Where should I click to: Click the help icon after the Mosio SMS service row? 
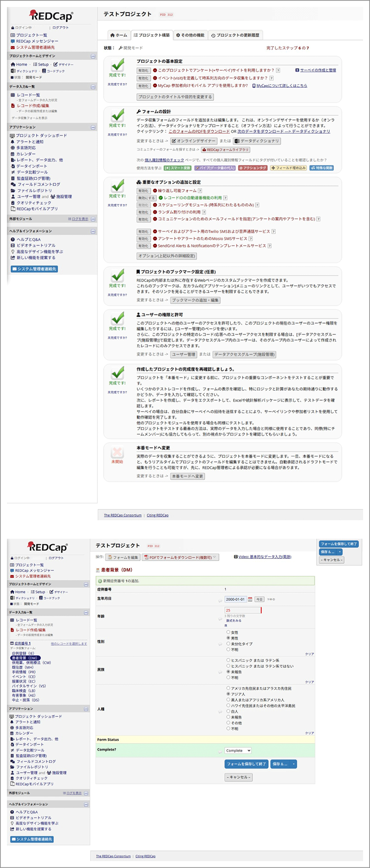[x=251, y=239]
